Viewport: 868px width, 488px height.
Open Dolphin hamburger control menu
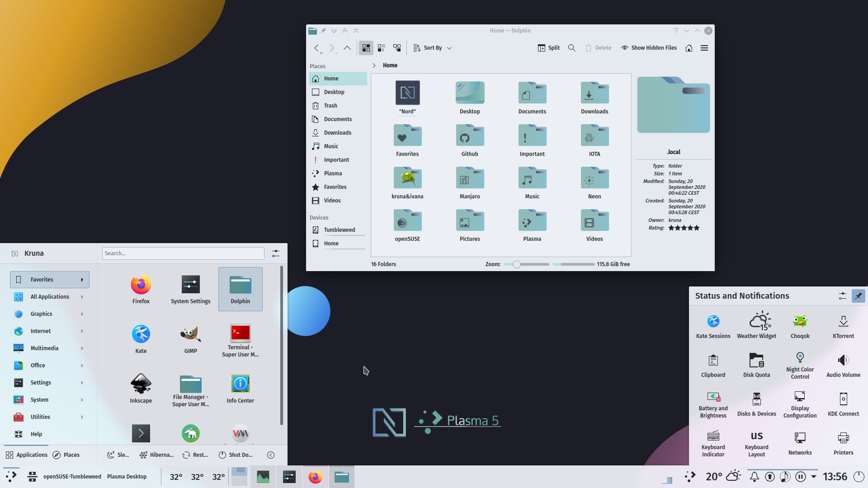pos(704,48)
